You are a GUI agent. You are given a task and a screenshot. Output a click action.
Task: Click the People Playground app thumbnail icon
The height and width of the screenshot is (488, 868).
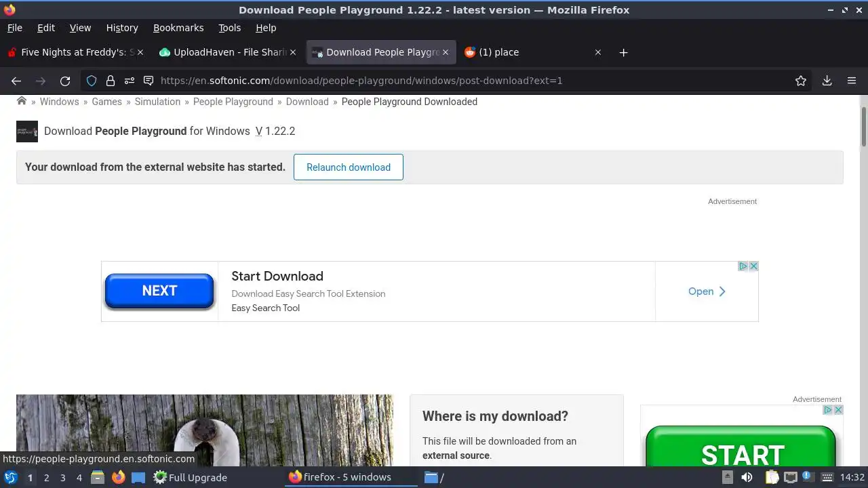click(x=27, y=131)
